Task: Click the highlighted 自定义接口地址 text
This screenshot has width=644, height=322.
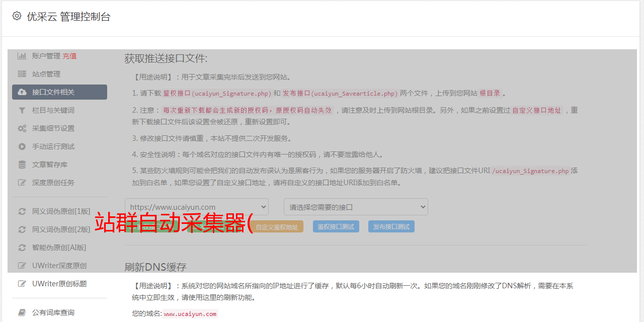Action: [x=536, y=110]
